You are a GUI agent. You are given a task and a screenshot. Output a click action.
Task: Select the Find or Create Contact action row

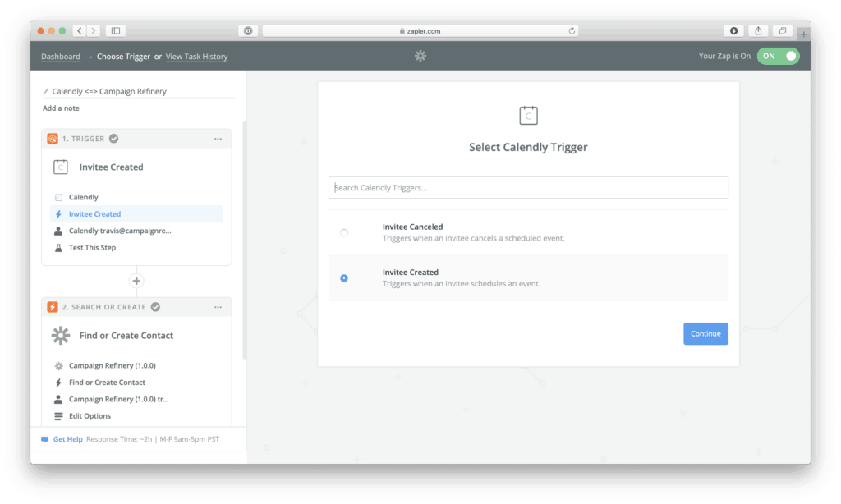coord(137,383)
